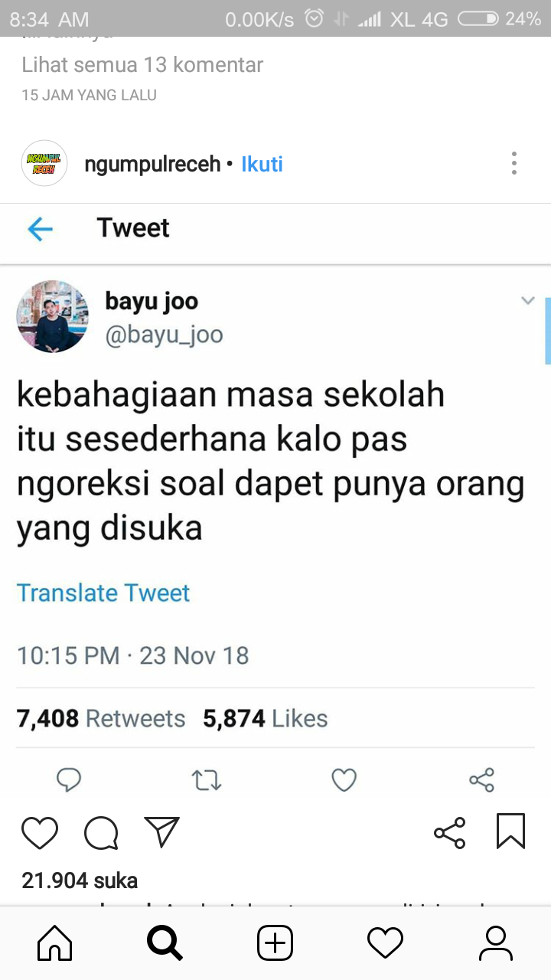
Task: Follow ngumpulreceh using the Ikuti link
Action: [x=262, y=164]
